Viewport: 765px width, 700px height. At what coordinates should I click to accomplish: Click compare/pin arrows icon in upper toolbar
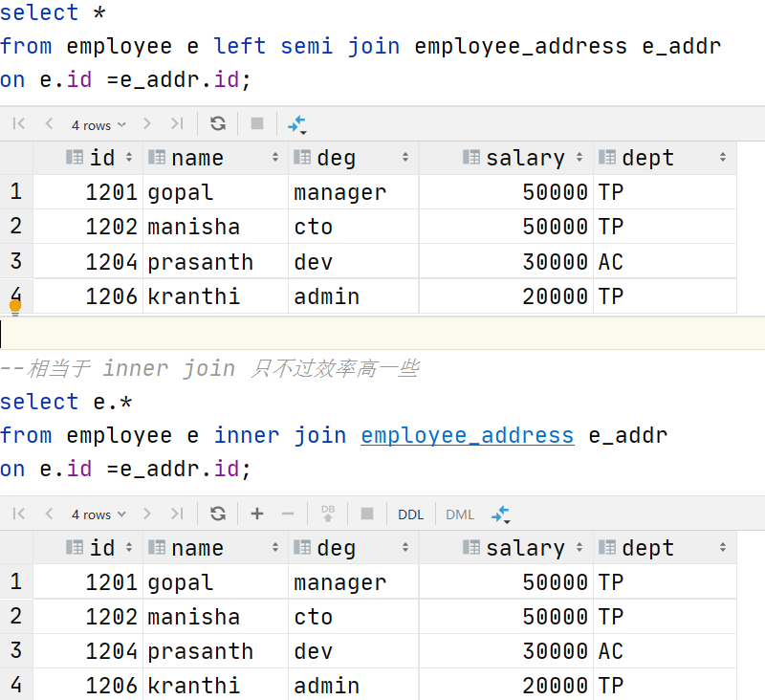point(296,125)
